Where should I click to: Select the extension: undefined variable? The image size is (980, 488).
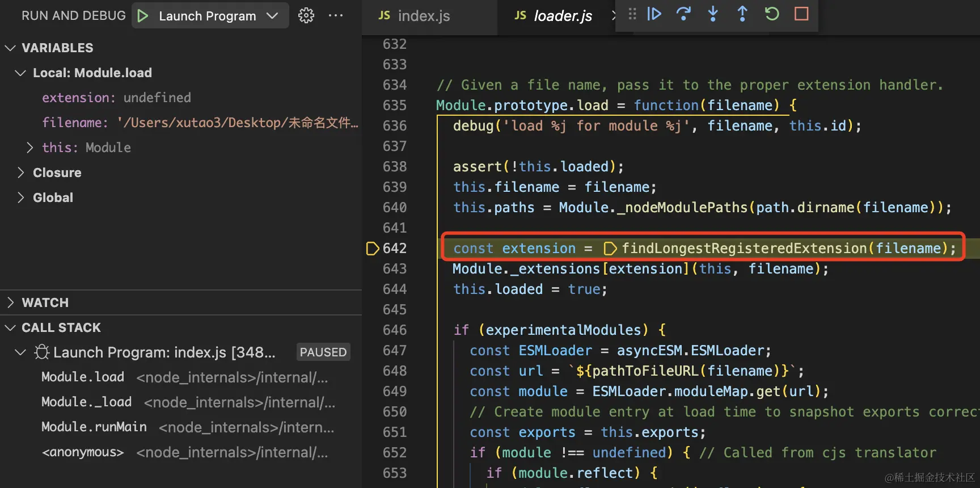pos(181,98)
